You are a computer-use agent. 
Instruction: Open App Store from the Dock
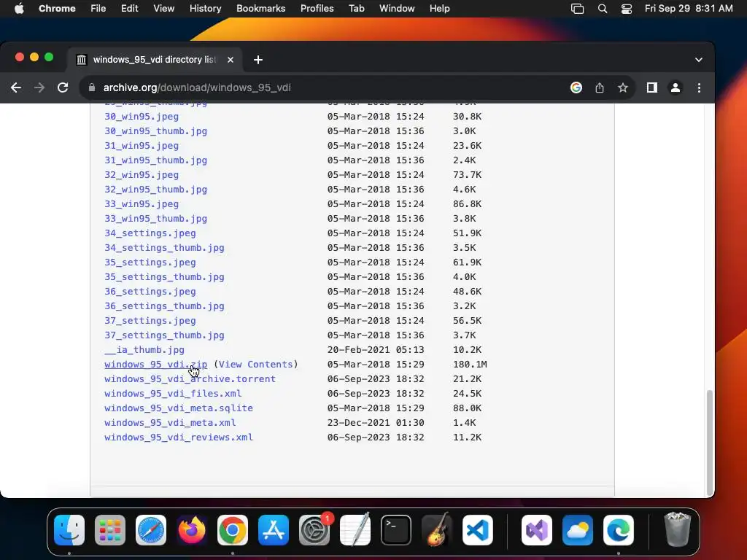(x=274, y=530)
